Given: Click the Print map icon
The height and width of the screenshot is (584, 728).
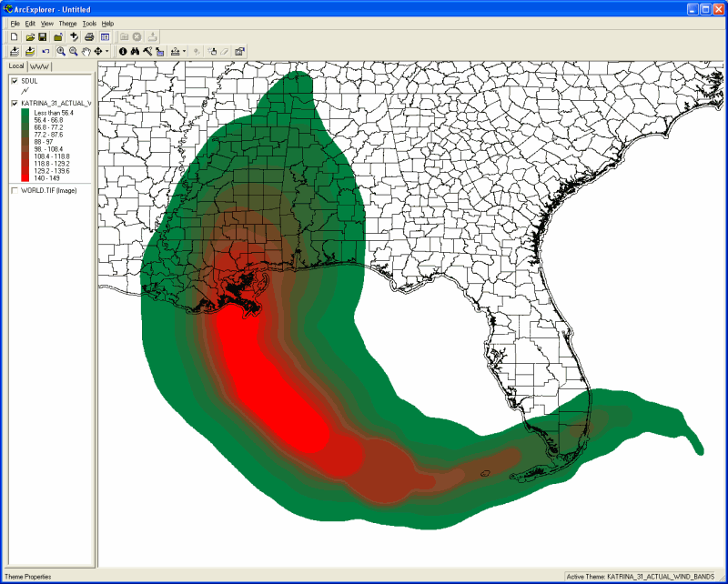Looking at the screenshot, I should pyautogui.click(x=89, y=36).
